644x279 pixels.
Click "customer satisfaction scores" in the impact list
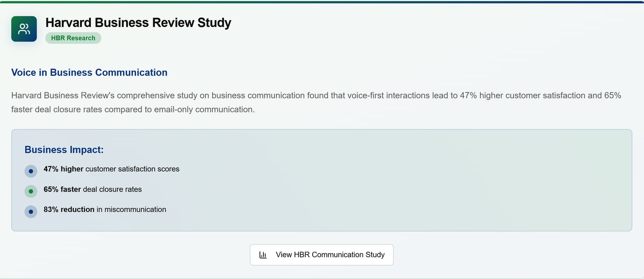(x=132, y=169)
